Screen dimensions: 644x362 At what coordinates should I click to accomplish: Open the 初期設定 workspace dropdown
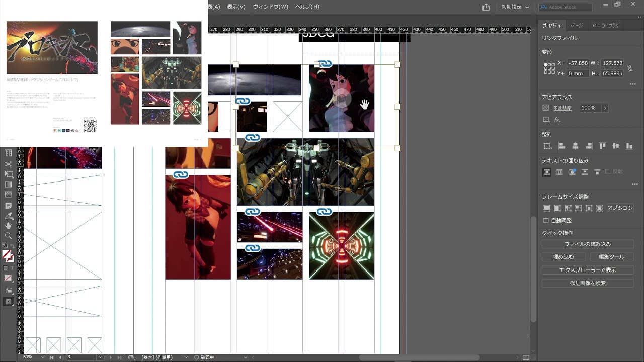[x=515, y=7]
